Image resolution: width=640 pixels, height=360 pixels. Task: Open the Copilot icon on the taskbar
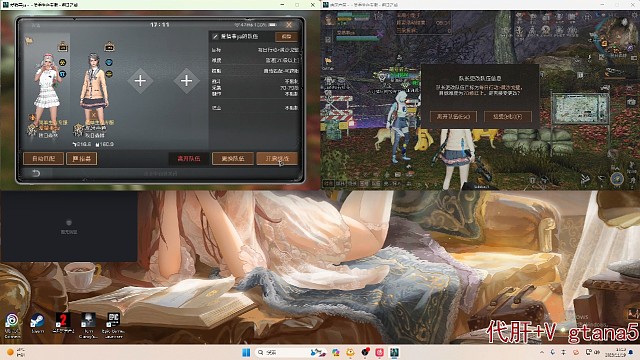click(x=336, y=352)
